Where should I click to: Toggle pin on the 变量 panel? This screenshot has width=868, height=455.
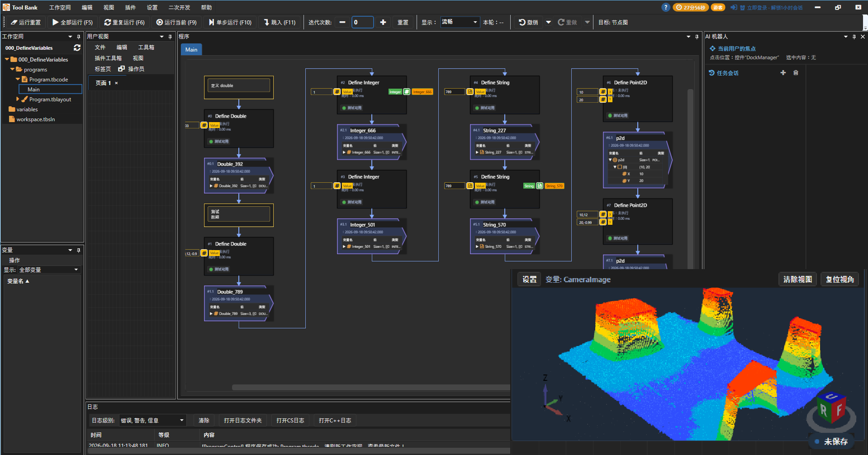coord(78,250)
